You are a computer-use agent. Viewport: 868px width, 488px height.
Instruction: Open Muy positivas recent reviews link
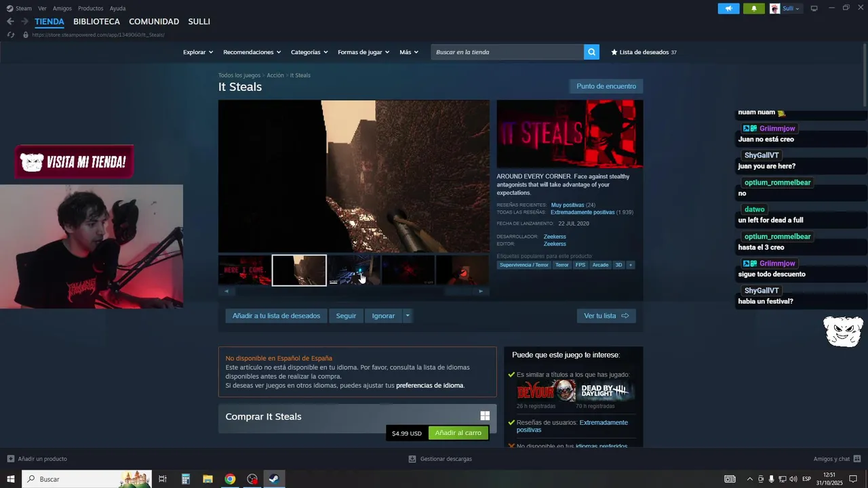click(568, 205)
